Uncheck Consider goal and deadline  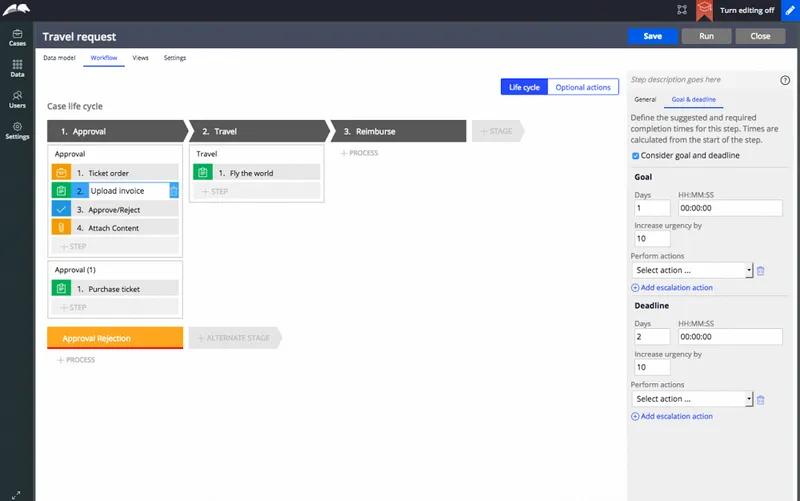635,156
